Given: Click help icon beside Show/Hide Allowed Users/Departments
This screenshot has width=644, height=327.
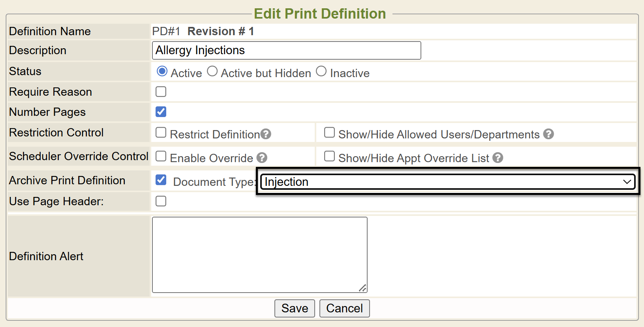Looking at the screenshot, I should coord(548,134).
